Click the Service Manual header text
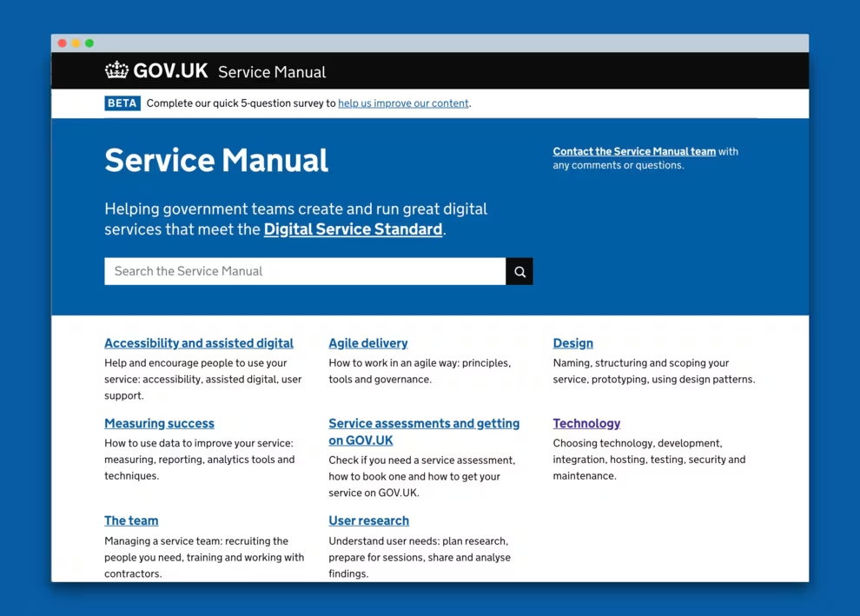The image size is (860, 616). point(271,72)
